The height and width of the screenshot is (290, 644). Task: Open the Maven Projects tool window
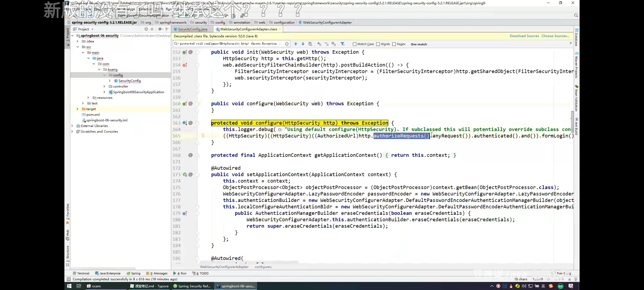click(x=577, y=65)
